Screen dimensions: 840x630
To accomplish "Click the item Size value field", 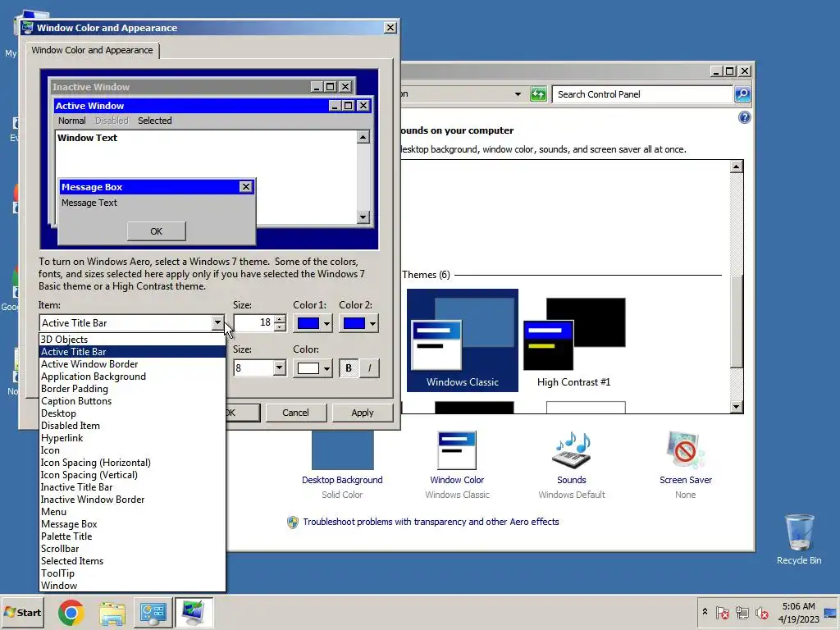I will pos(254,323).
